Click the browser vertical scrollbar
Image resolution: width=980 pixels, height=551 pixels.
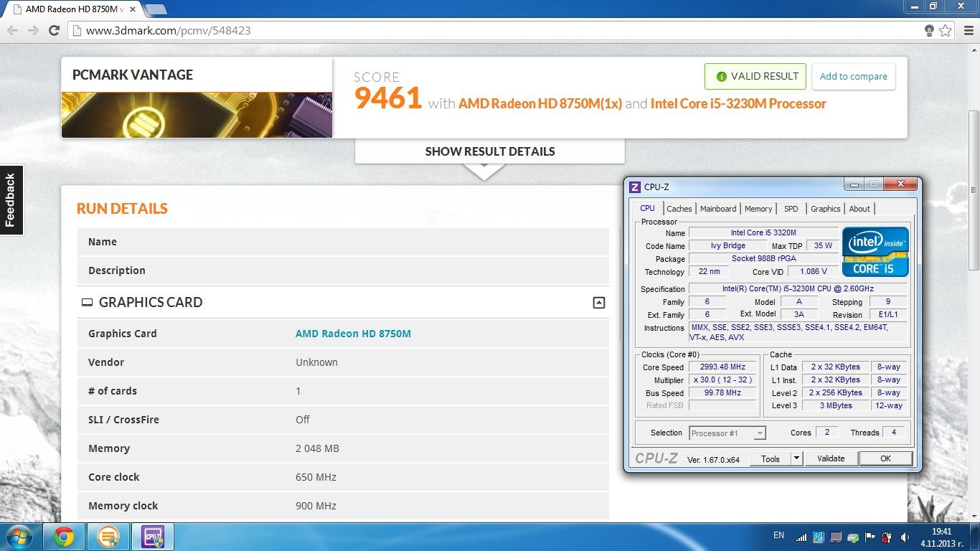(974, 190)
